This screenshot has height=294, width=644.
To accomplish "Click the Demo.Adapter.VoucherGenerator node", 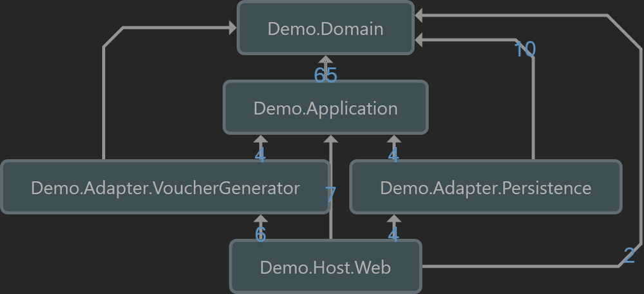I will point(165,188).
